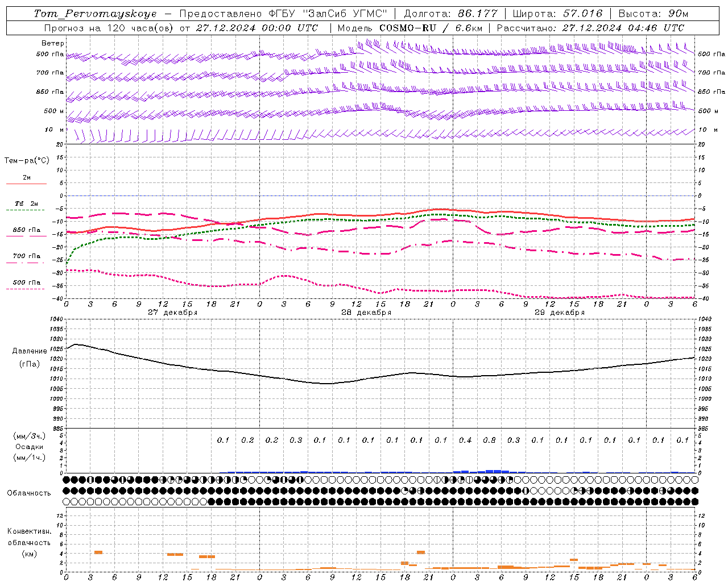Viewport: 728px width, 582px height.
Task: Click the "Td 2м" dew point legend entry
Action: tap(26, 203)
